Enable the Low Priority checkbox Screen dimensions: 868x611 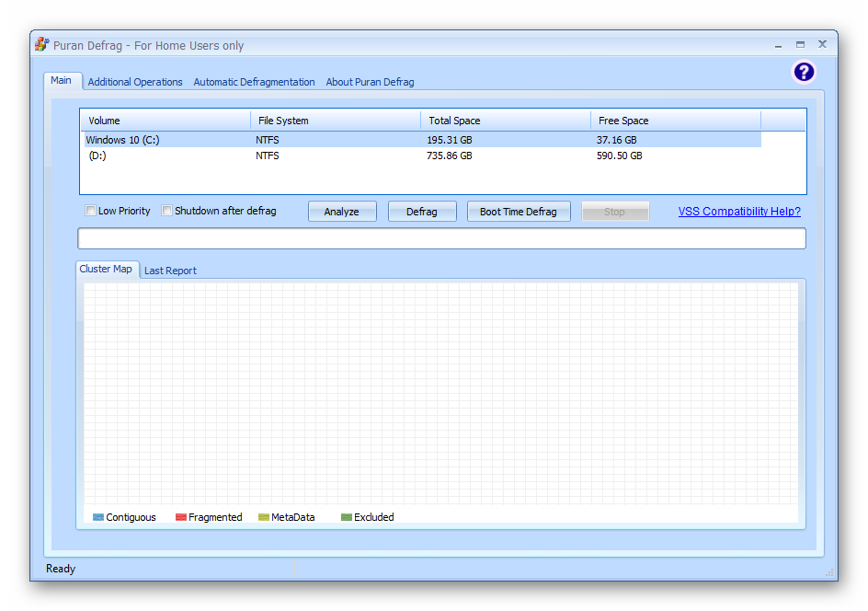(91, 211)
